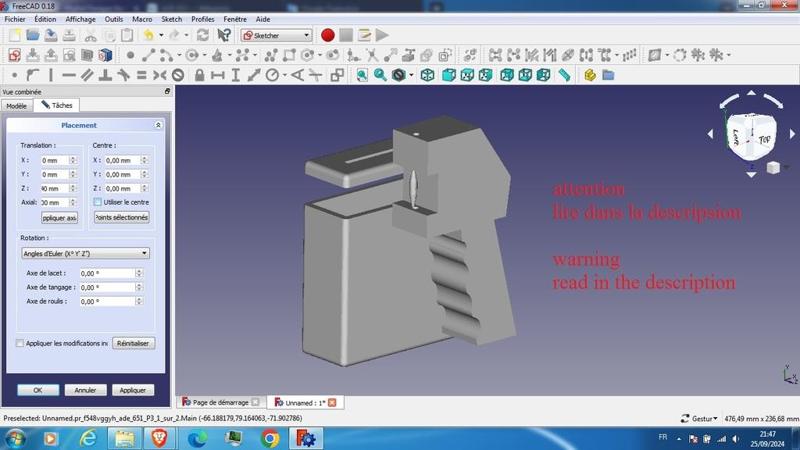Screen dimensions: 800x450
Task: Choose the Trim edge tool
Action: (372, 55)
